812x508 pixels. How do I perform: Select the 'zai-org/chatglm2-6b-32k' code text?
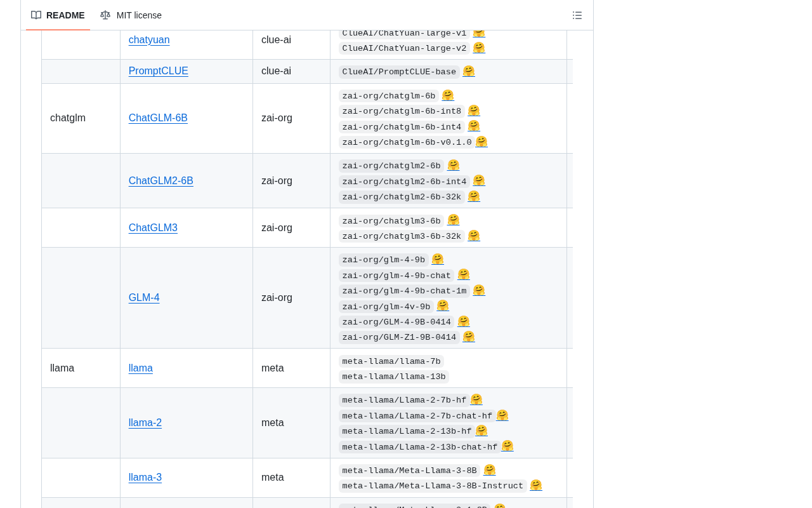tap(402, 197)
